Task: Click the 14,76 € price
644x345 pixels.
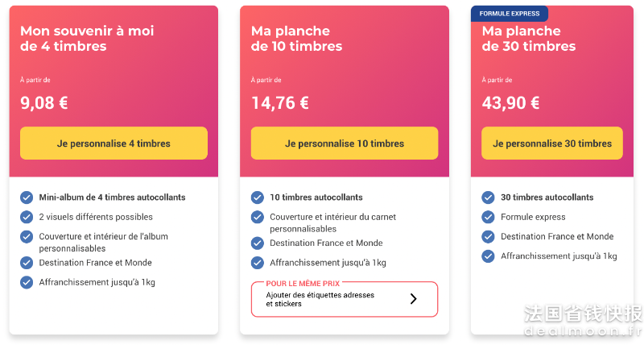Action: pos(279,103)
